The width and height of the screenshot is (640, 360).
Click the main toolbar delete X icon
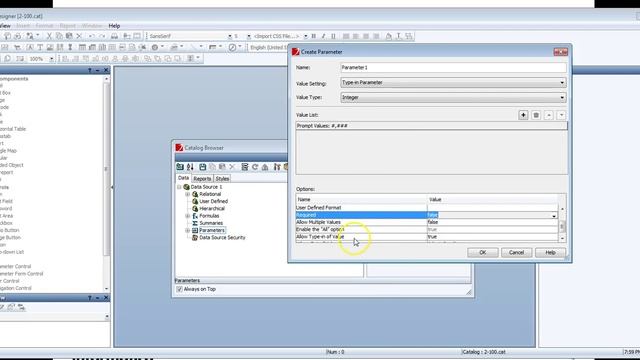click(79, 36)
